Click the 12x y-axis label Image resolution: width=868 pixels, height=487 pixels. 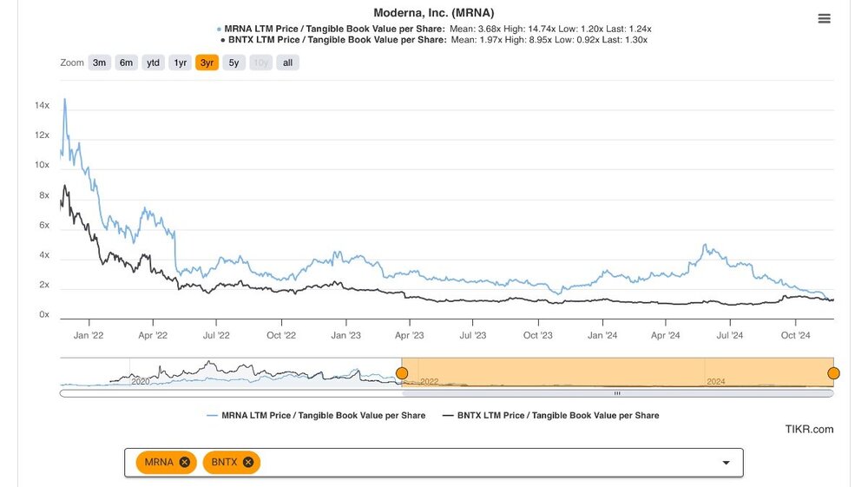(42, 135)
